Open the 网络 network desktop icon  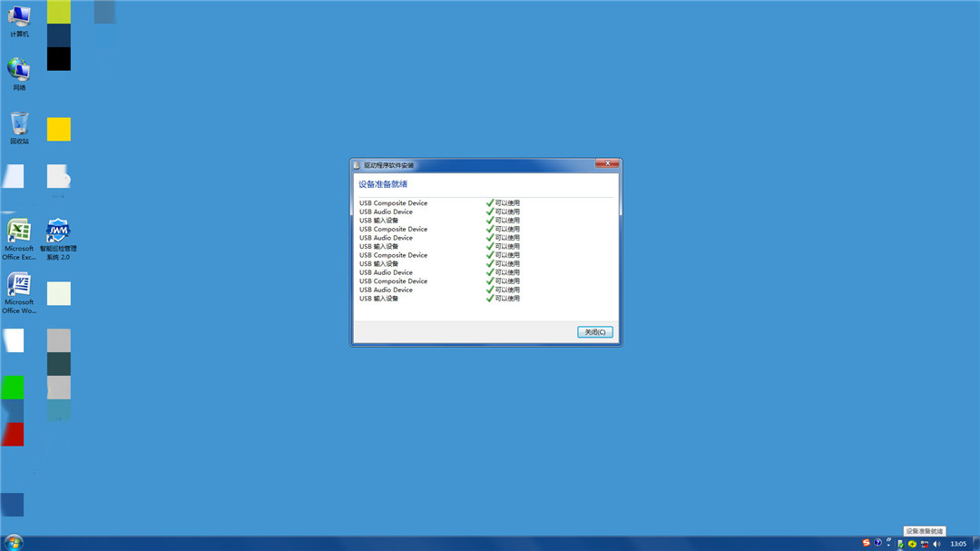click(x=19, y=71)
